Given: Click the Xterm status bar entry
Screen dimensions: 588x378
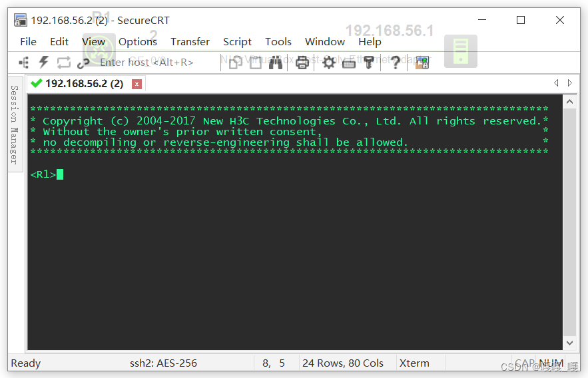Looking at the screenshot, I should [414, 363].
